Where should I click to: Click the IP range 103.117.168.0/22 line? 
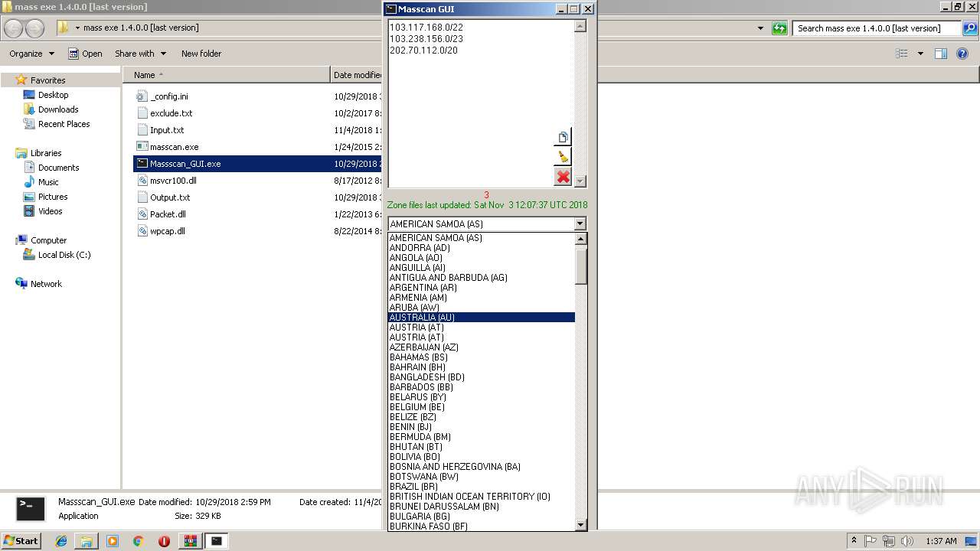point(426,27)
